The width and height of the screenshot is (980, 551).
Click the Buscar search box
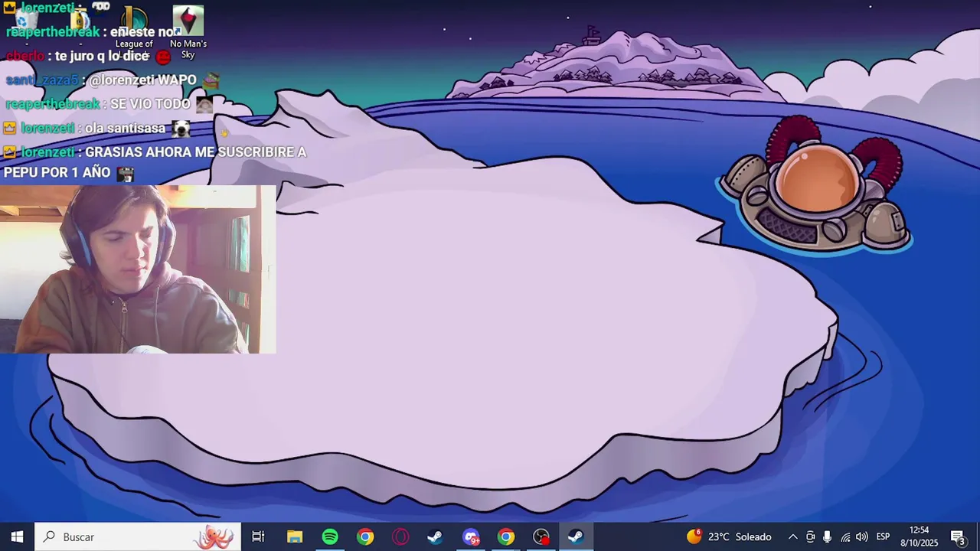coord(138,536)
